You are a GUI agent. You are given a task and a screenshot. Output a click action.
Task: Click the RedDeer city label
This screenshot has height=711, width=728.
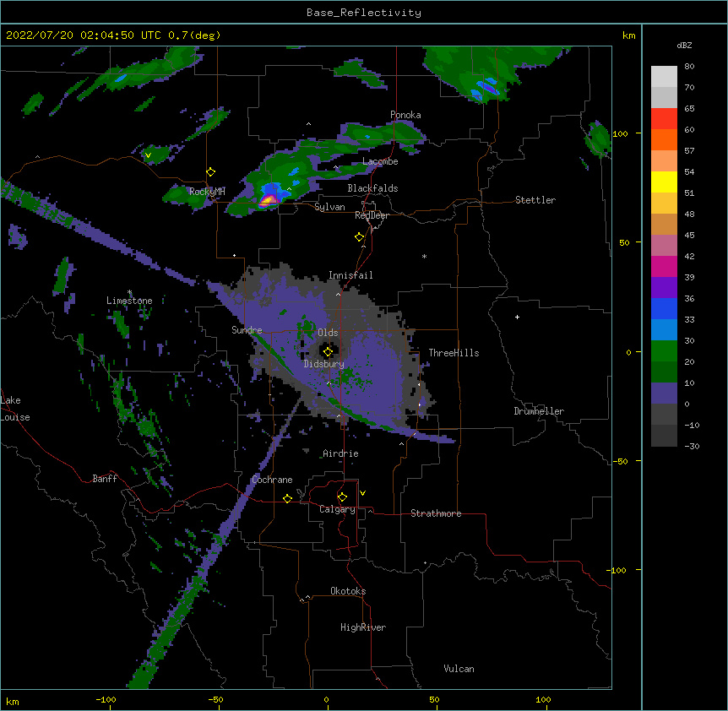372,215
